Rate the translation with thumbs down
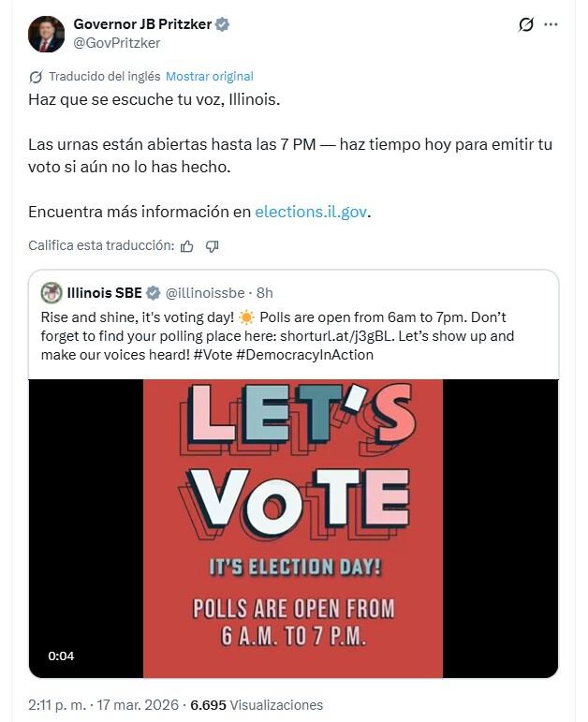The height and width of the screenshot is (722, 588). [x=213, y=246]
